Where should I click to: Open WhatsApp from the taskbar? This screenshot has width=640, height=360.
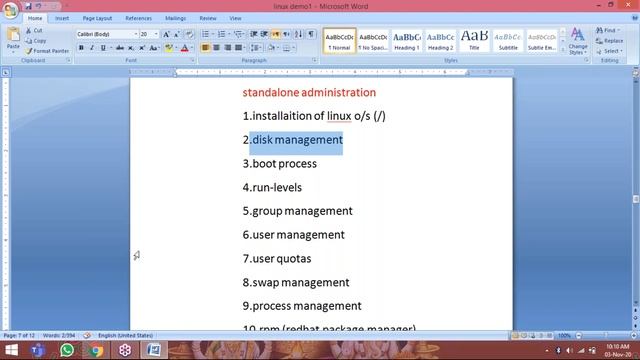67,350
